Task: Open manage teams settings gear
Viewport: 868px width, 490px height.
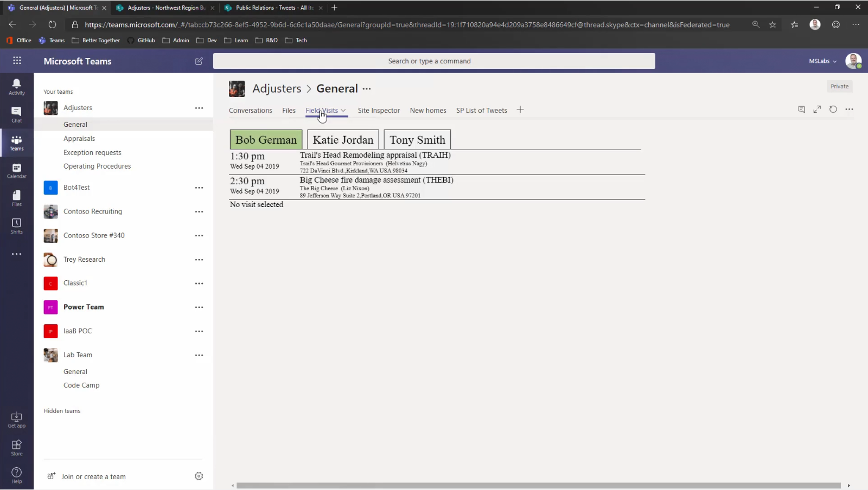Action: 199,476
